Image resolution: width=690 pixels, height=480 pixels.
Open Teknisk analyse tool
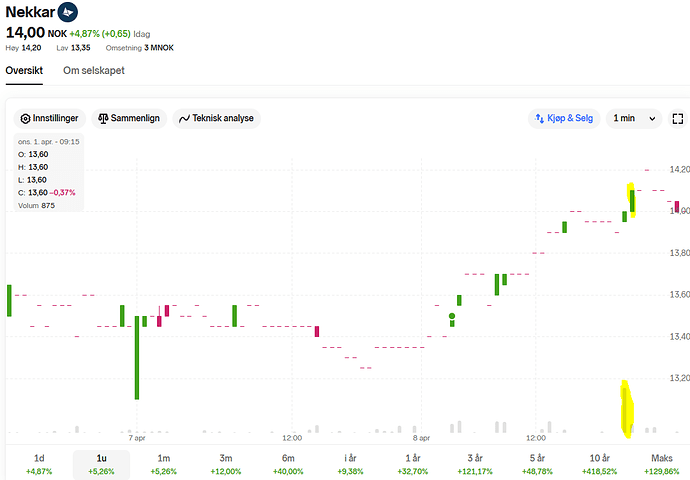click(x=216, y=118)
